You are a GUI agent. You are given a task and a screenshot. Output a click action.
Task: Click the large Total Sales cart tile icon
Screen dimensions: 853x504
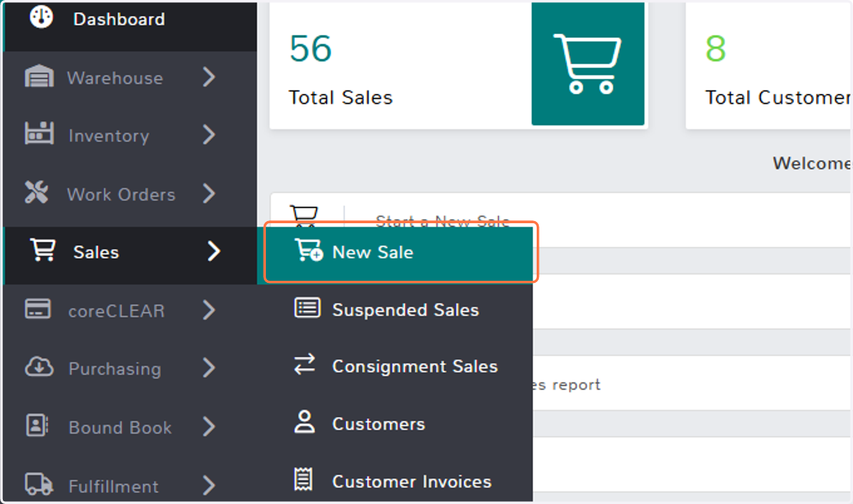click(588, 64)
